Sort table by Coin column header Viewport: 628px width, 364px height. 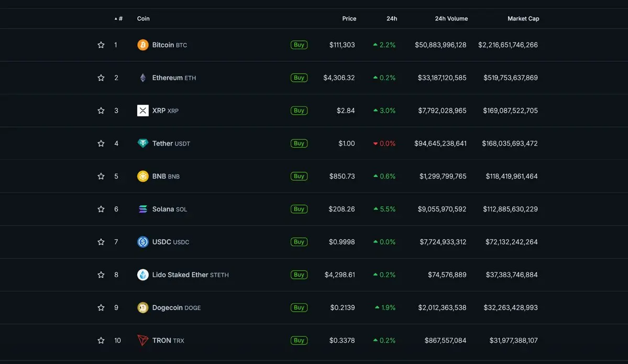point(144,18)
